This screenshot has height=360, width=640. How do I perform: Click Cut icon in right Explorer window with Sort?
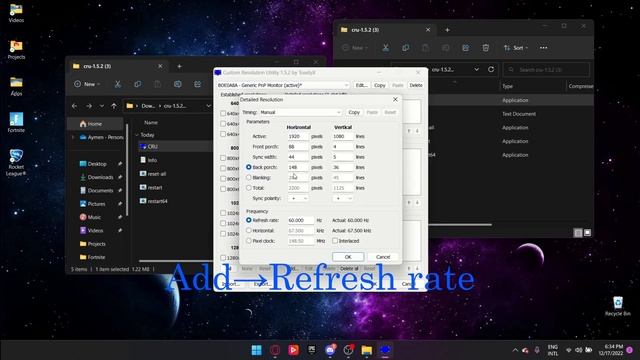point(385,48)
